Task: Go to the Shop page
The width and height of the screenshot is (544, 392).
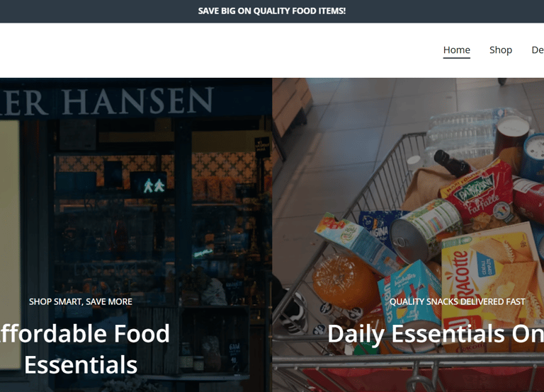Action: pos(501,50)
